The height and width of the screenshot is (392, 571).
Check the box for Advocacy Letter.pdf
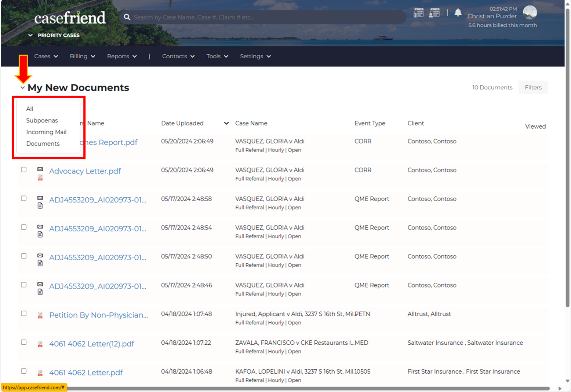click(24, 169)
